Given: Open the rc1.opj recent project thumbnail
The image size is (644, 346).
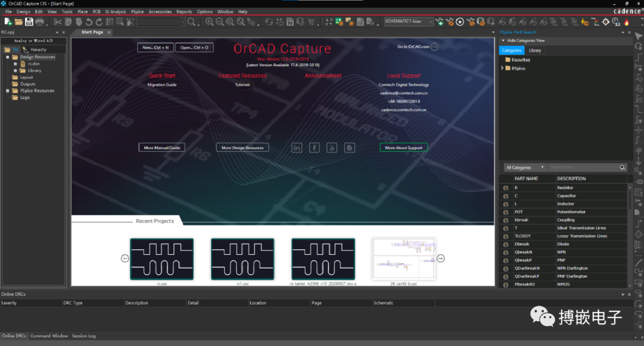Looking at the screenshot, I should (x=242, y=259).
